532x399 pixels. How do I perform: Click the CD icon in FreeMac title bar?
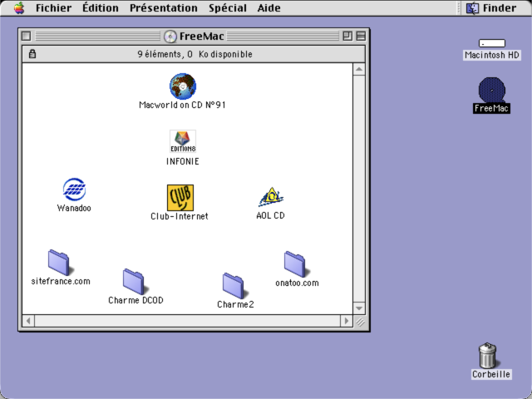(170, 37)
